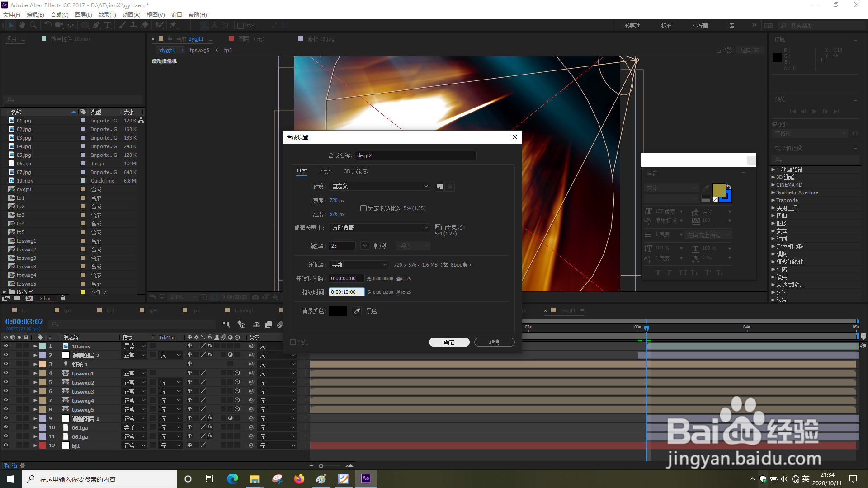Select the Zoom magnifier tool

33,25
